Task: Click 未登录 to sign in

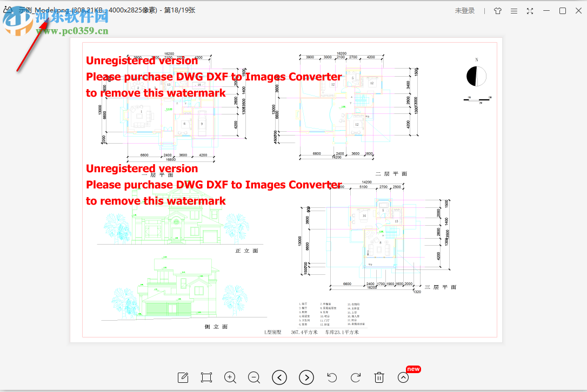Action: pyautogui.click(x=464, y=10)
